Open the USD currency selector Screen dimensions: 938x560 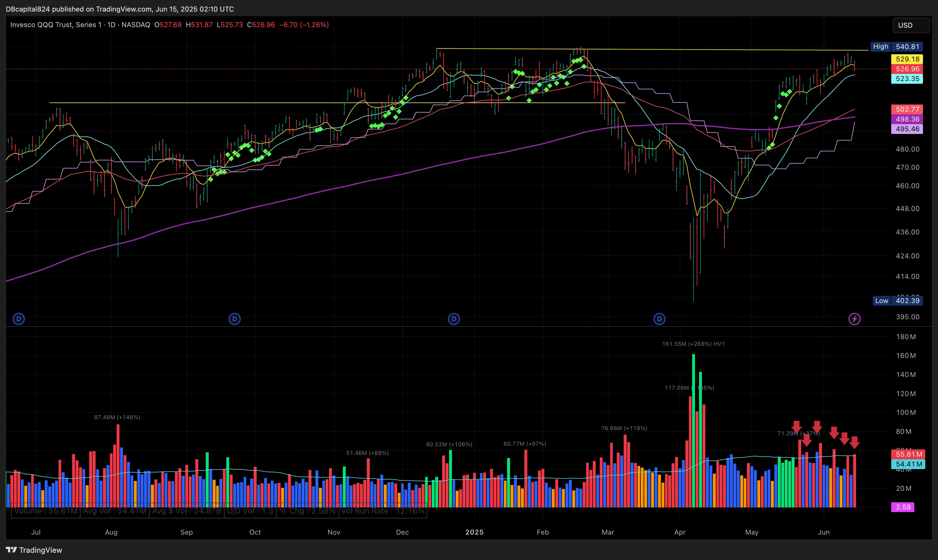[x=911, y=25]
